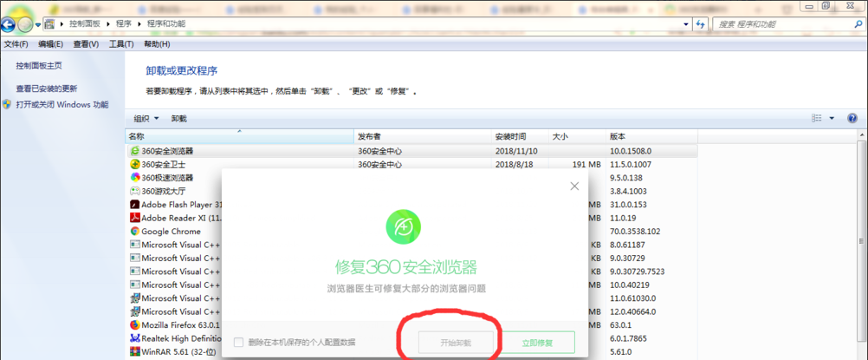Screen dimensions: 868x360
Task: Click the 立即修复 button
Action: (537, 343)
